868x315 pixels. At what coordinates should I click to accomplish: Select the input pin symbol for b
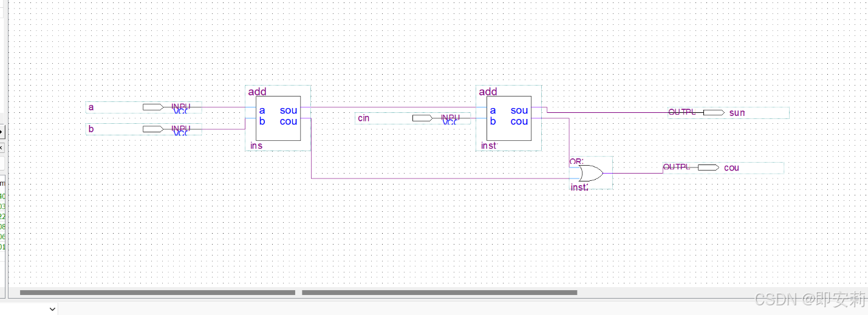[x=153, y=129]
